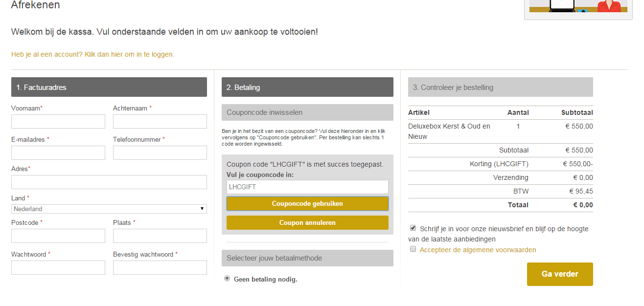Tick the algemene voorwaarden checkbox
The image size is (644, 306).
[x=413, y=249]
